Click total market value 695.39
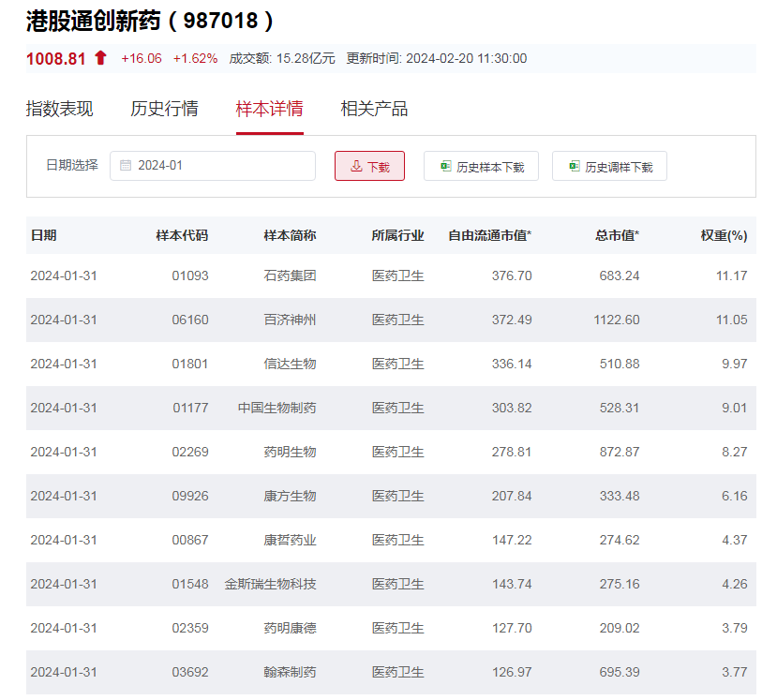Image resolution: width=762 pixels, height=700 pixels. [620, 672]
